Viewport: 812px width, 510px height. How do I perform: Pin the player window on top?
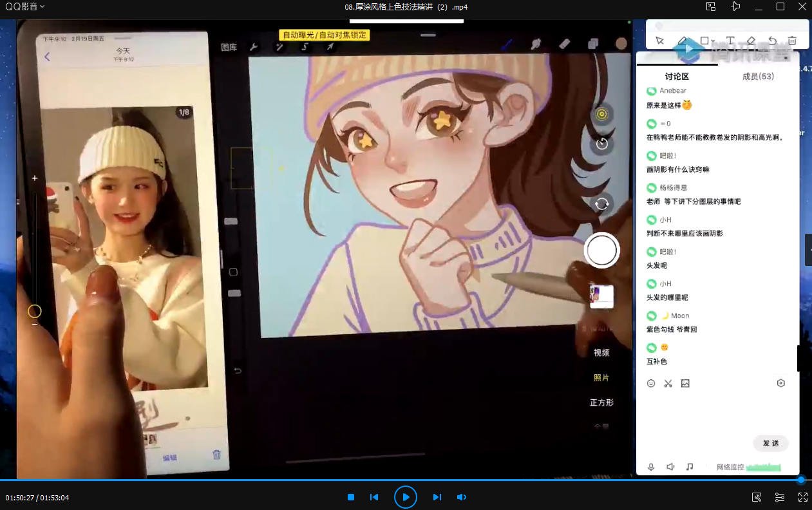click(735, 6)
